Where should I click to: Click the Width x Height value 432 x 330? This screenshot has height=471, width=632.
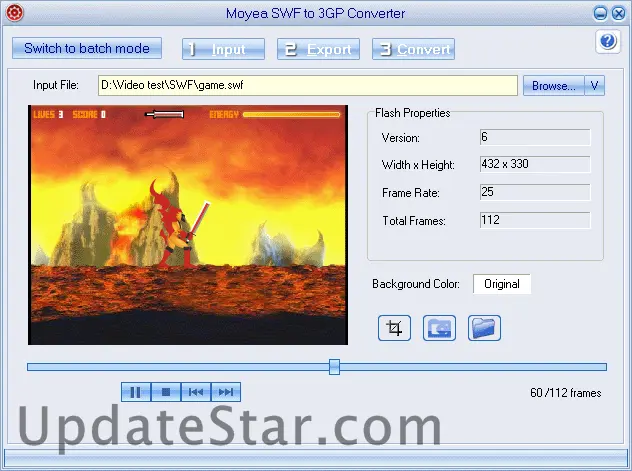(x=535, y=164)
